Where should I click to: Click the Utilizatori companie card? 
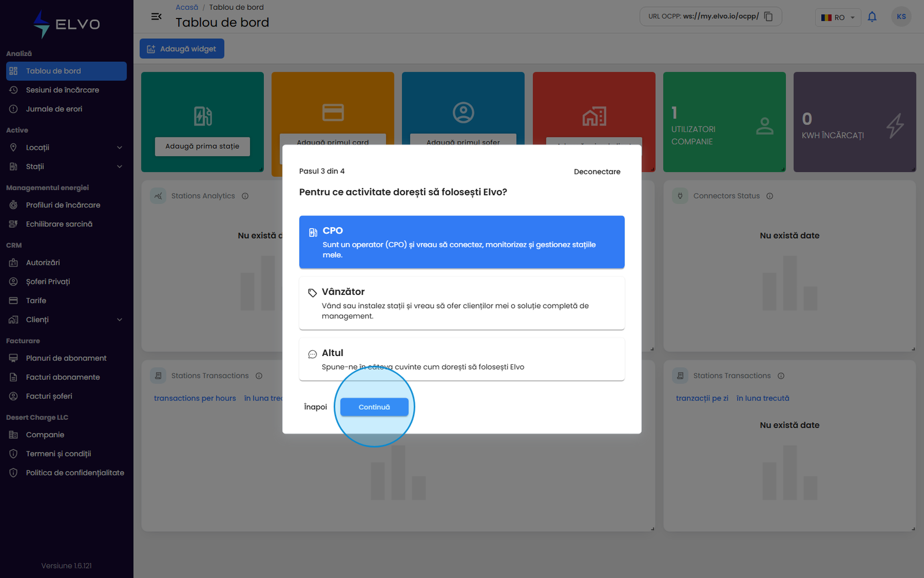point(725,122)
